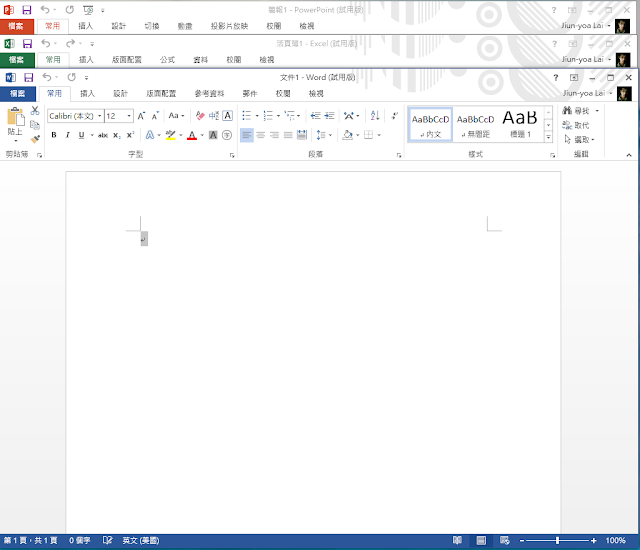Click the Save icon in the Excel window
Viewport: 640px width, 550px height.
27,44
